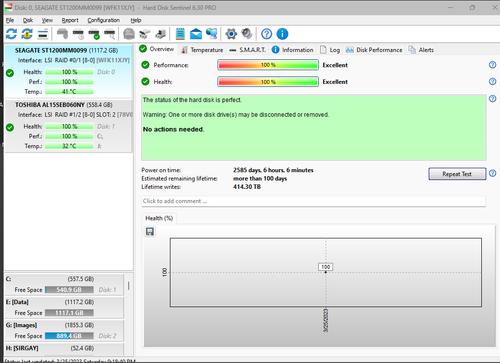
Task: Open the Help menu
Action: click(x=136, y=20)
